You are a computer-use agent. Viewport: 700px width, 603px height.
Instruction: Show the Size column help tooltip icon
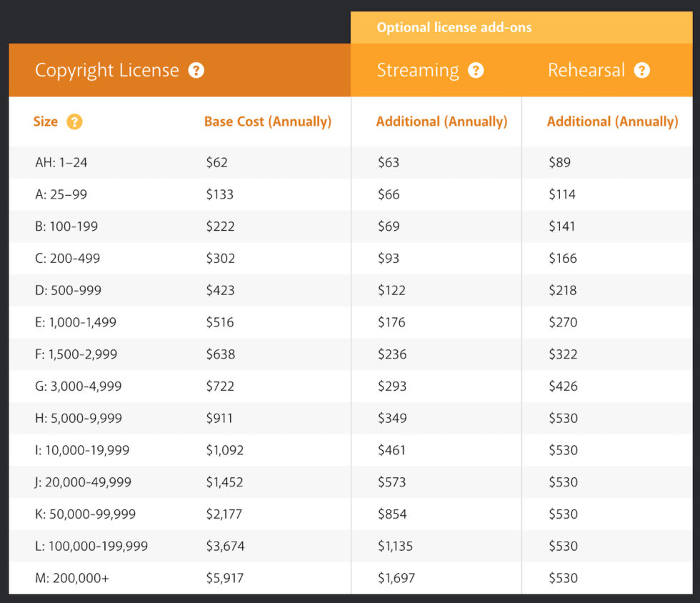pyautogui.click(x=74, y=122)
